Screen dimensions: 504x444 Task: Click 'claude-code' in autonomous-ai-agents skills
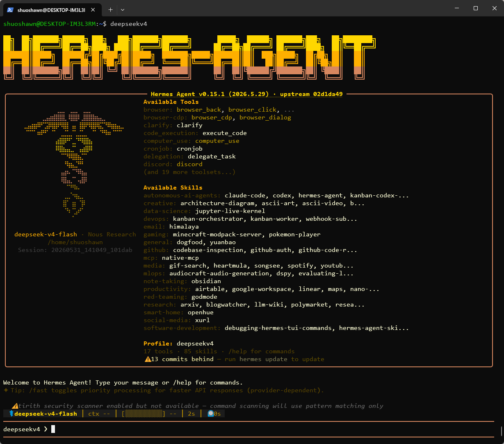[x=245, y=195]
